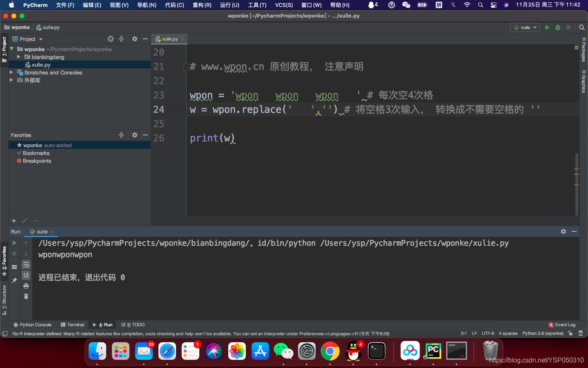
Task: Collapse the wponke root folder
Action: pos(12,49)
